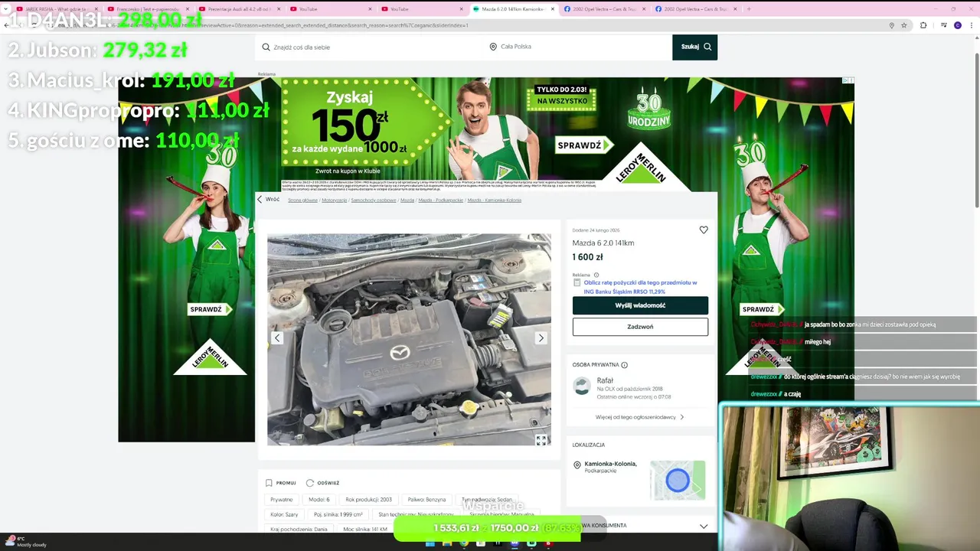Click the browser bookmark star icon

click(x=904, y=25)
